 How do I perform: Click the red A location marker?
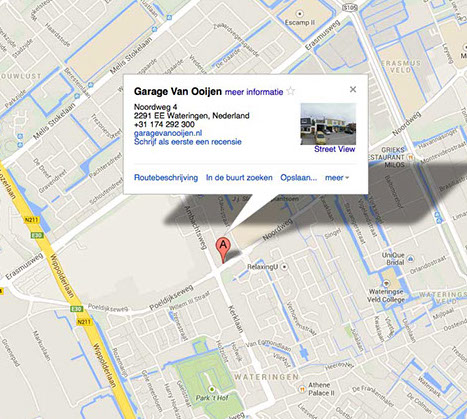[223, 249]
